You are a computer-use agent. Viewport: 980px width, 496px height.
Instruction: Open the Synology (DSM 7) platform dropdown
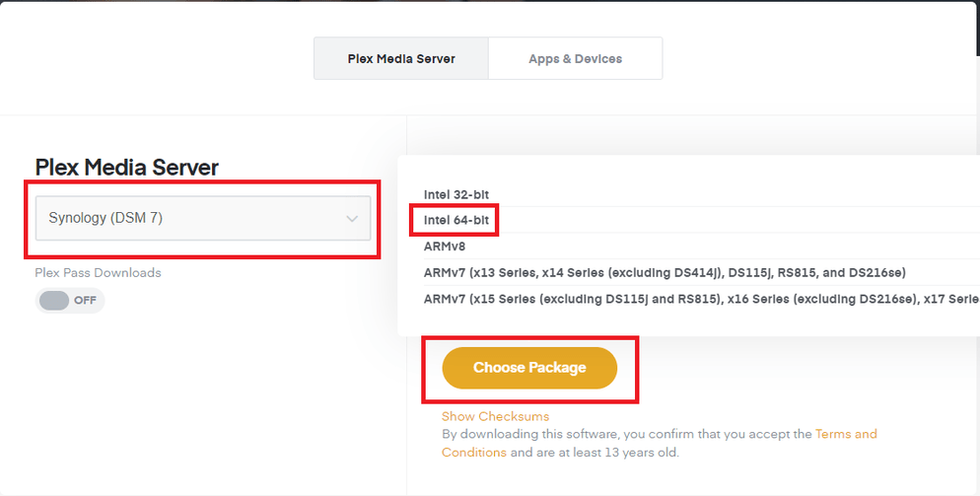coord(202,218)
